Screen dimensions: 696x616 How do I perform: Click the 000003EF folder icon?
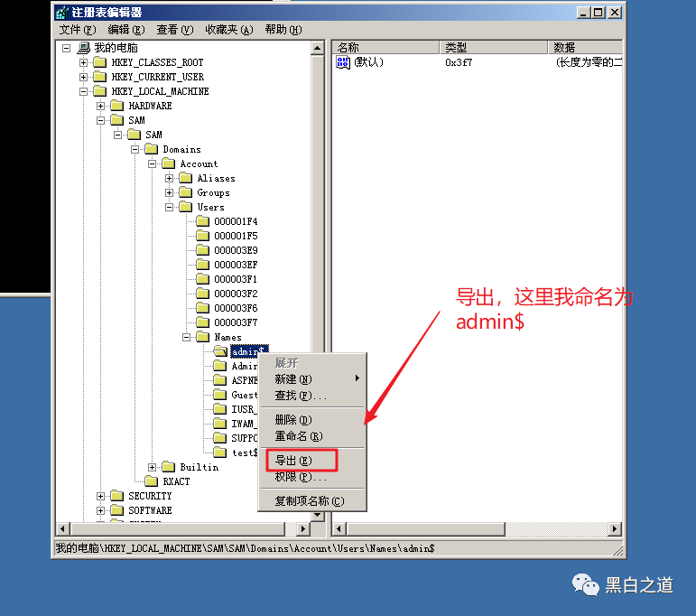(203, 265)
